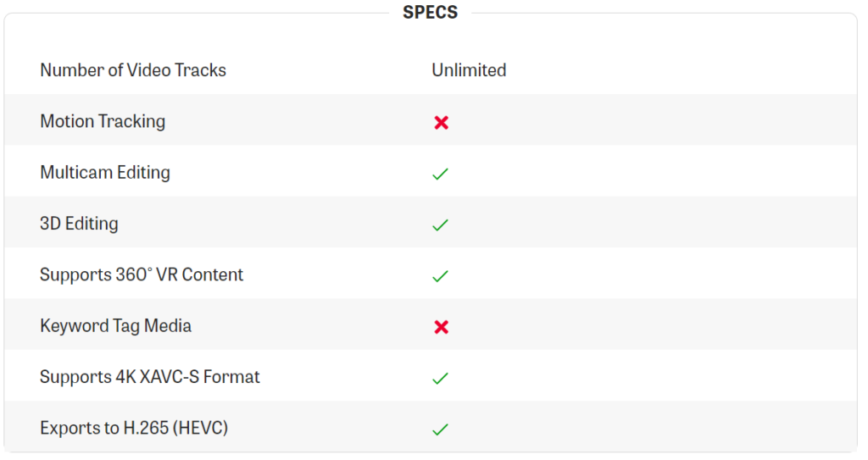Click the Multicam Editing label
Screen dimensions: 868x460
(x=104, y=172)
